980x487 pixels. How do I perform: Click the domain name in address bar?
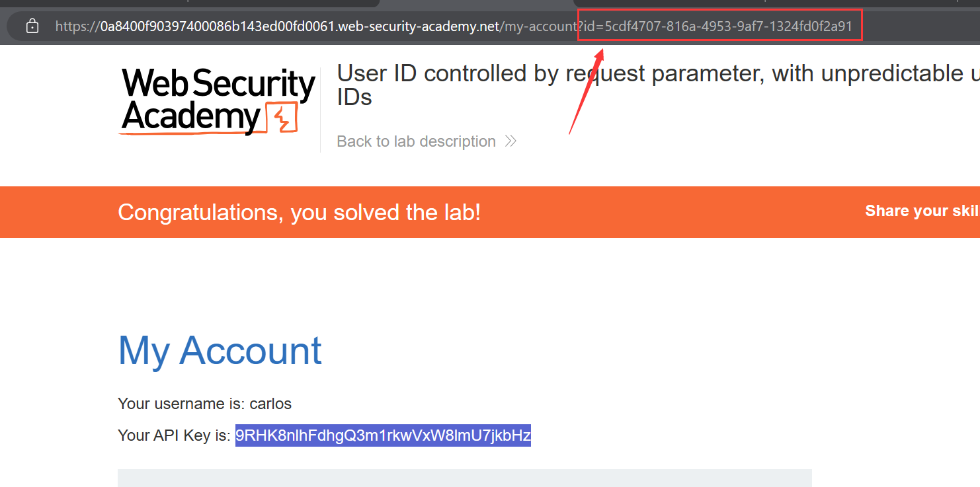tap(300, 26)
